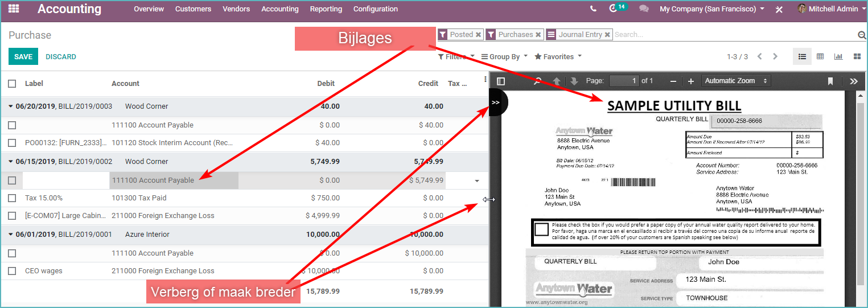This screenshot has width=868, height=308.
Task: Tick the select-all checkbox in table header
Action: [x=12, y=84]
